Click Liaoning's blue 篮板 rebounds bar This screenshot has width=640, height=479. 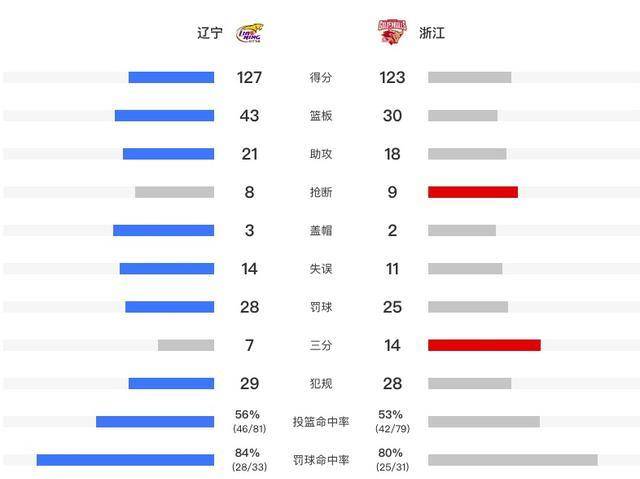click(x=164, y=115)
